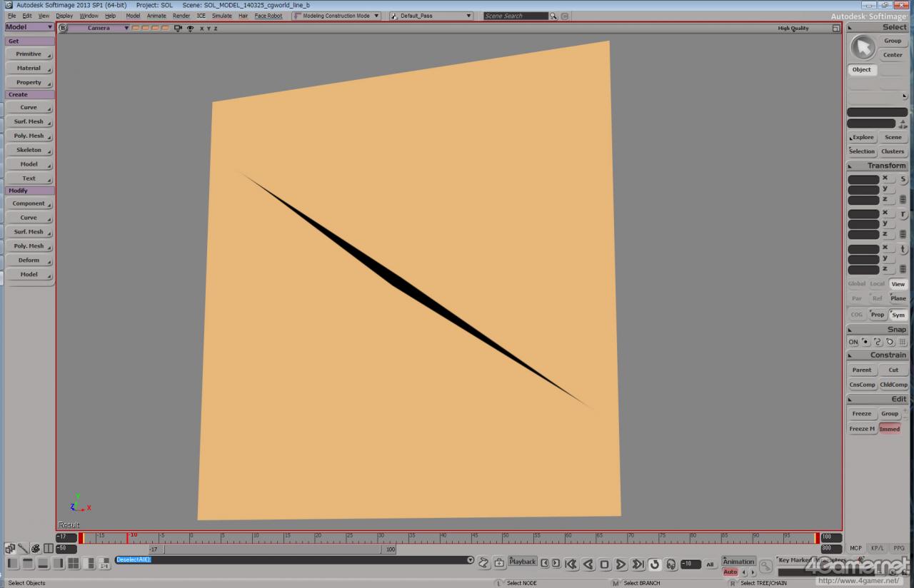
Task: Toggle the Auto key button
Action: click(730, 572)
